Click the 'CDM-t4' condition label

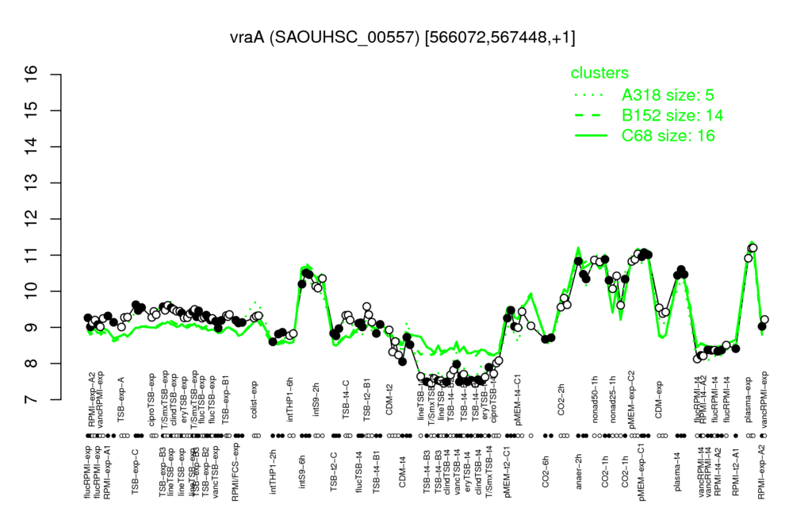[x=402, y=472]
